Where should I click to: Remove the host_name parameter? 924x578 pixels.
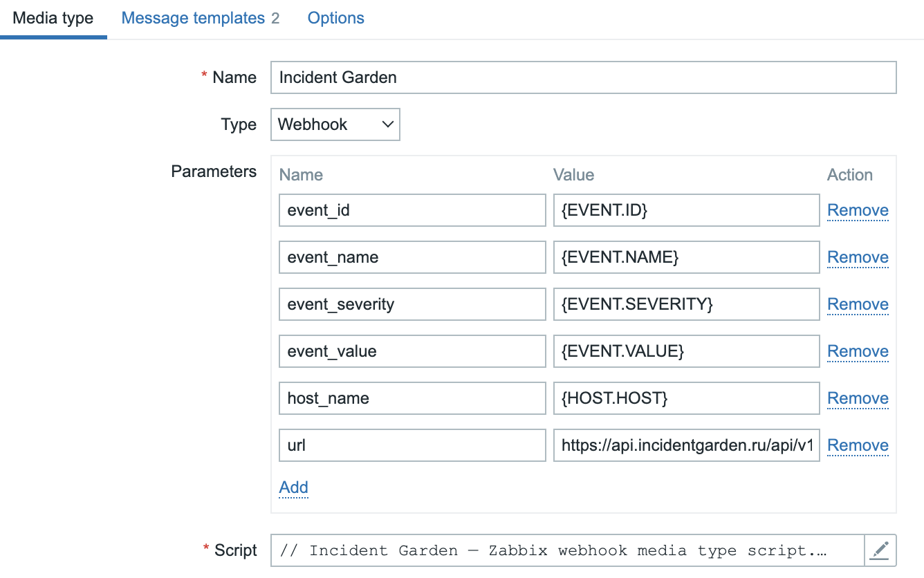pos(858,398)
